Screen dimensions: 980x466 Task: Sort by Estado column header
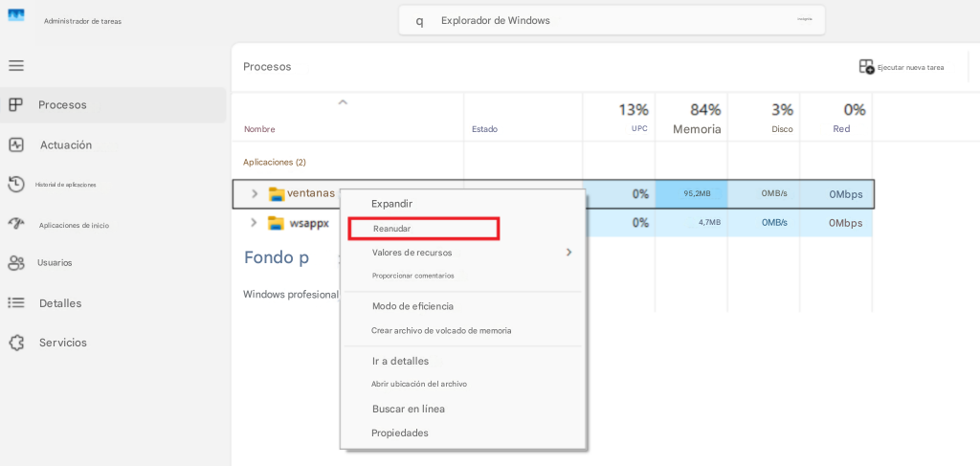(484, 129)
